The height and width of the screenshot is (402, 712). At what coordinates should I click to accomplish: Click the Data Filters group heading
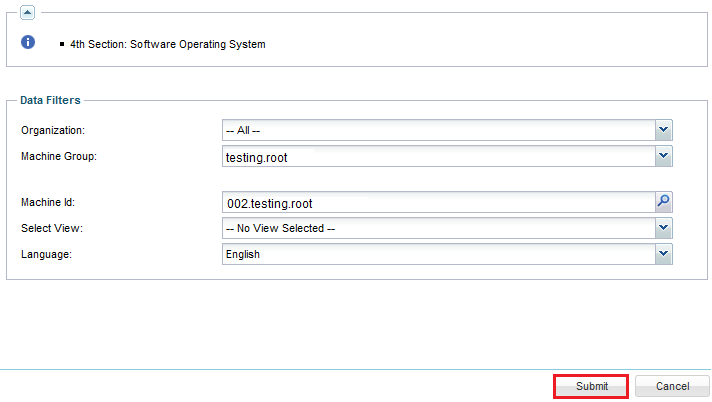(x=50, y=100)
